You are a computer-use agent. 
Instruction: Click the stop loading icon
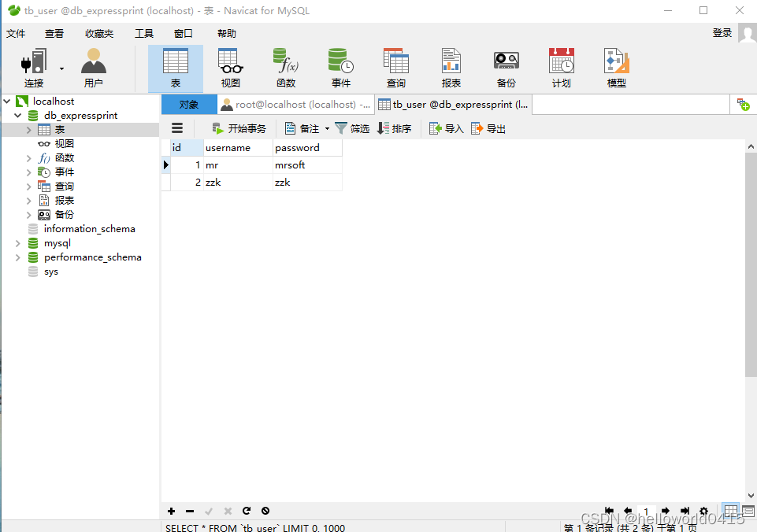point(265,511)
